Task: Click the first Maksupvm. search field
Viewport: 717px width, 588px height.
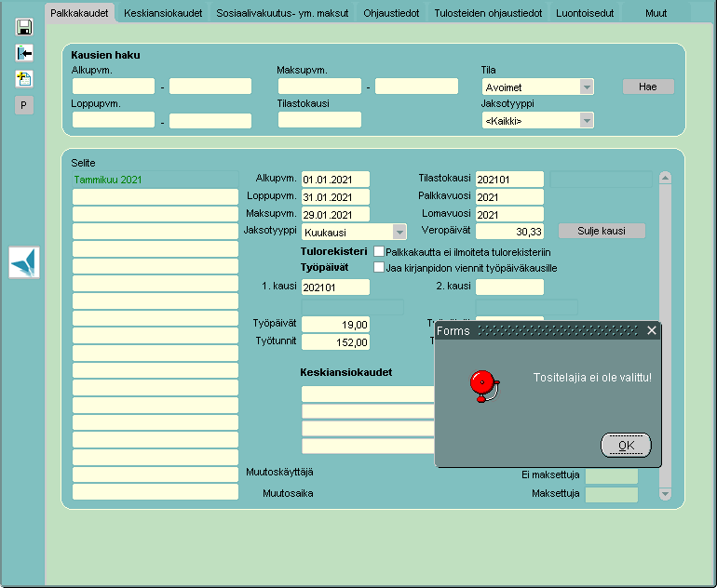Action: pos(319,86)
